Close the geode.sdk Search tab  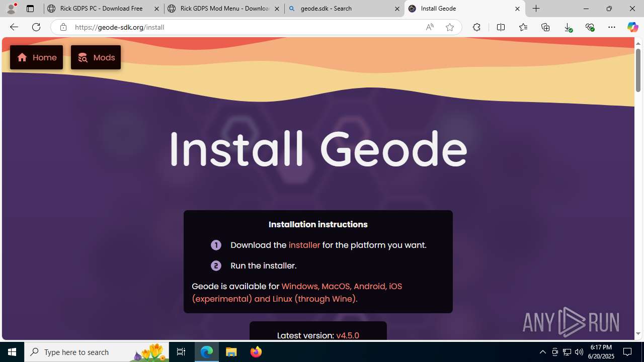point(397,9)
